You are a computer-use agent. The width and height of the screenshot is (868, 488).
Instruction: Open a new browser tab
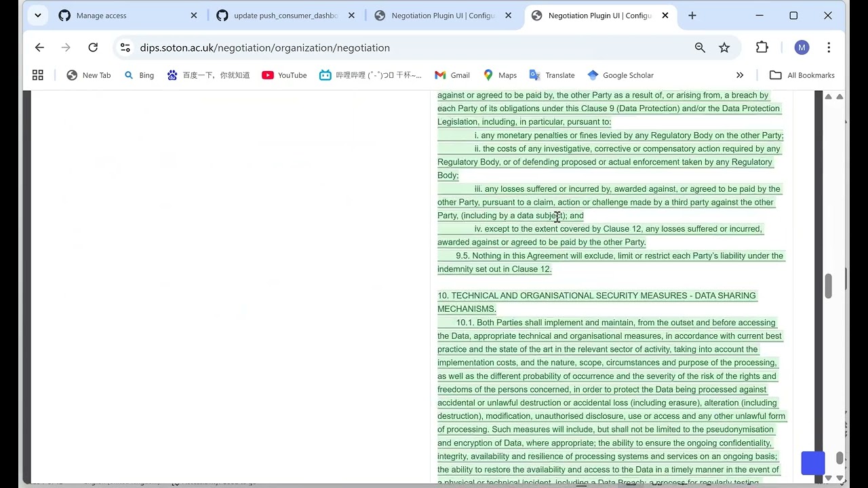[692, 16]
